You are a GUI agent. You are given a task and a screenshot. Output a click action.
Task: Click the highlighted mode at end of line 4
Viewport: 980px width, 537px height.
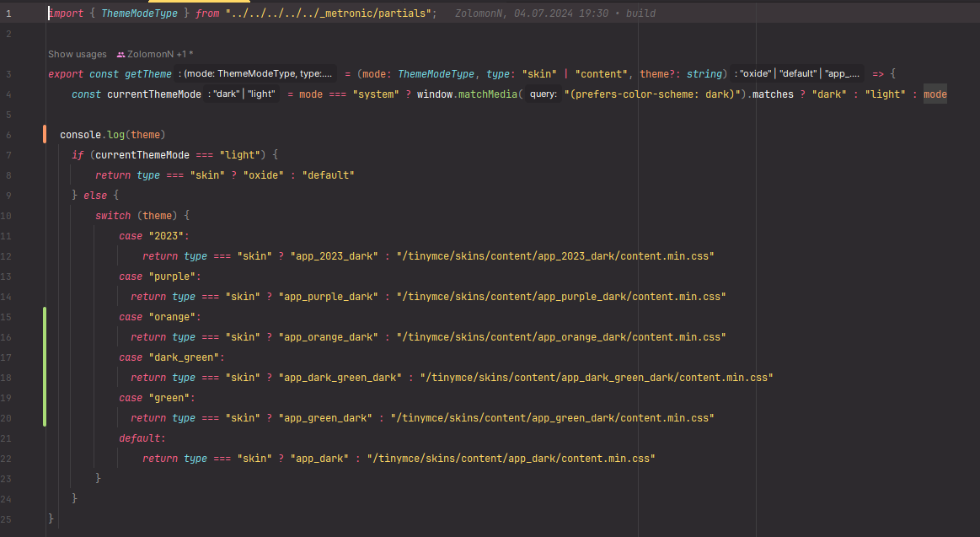934,94
